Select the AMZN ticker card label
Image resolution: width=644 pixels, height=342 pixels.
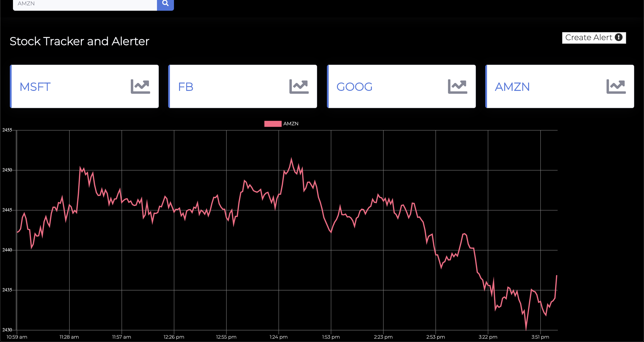click(512, 87)
